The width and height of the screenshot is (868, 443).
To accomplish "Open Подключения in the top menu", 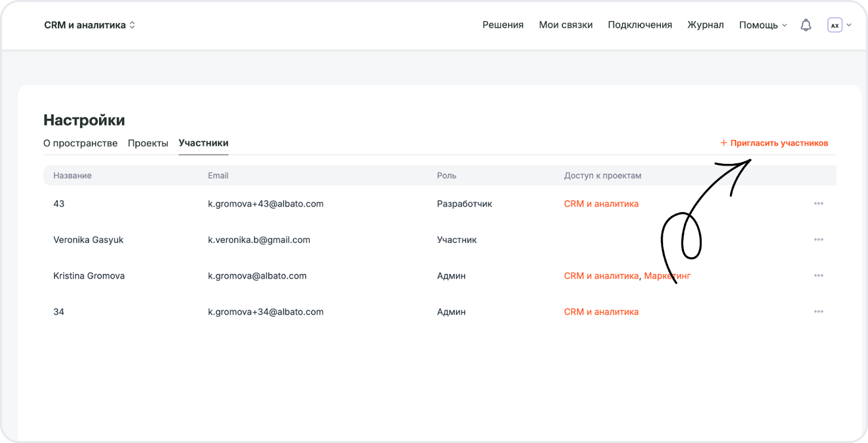I will pos(640,25).
